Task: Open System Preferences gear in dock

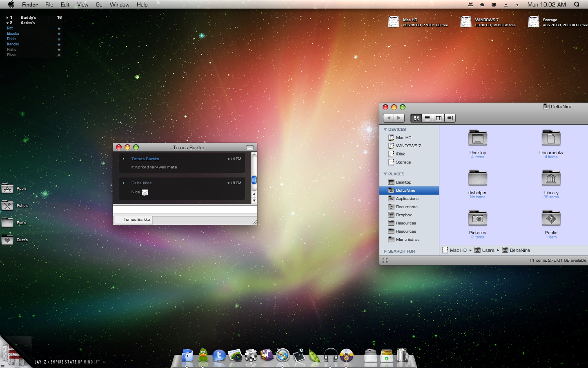Action: pyautogui.click(x=251, y=355)
